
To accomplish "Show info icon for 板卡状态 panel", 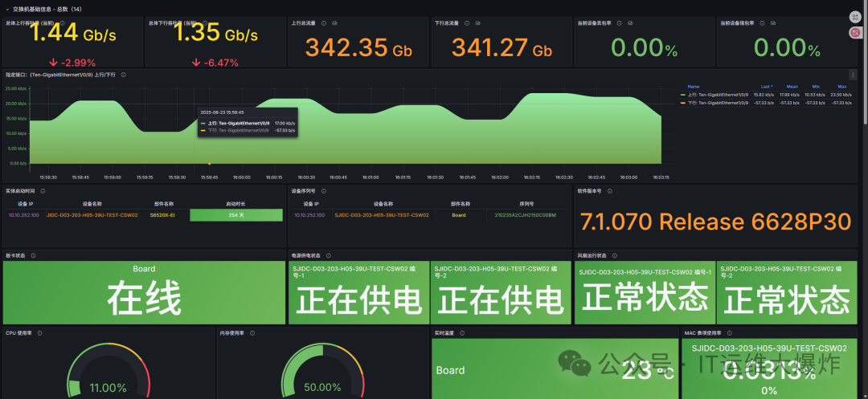I will coord(33,256).
